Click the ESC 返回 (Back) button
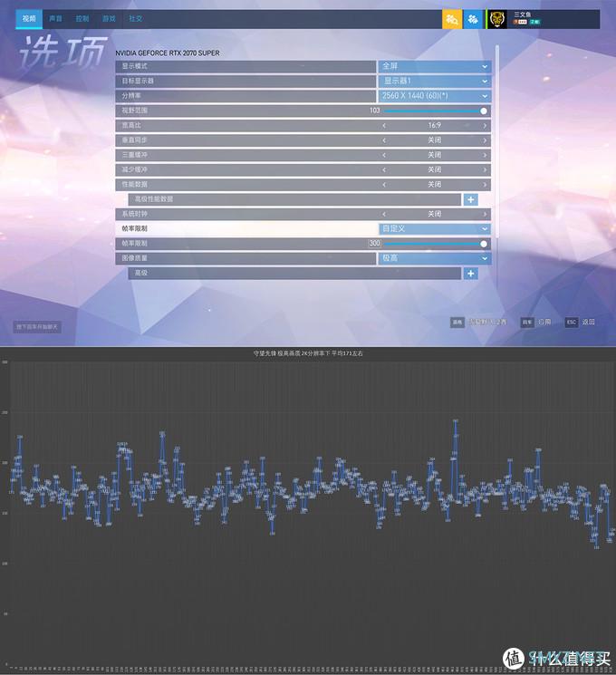This screenshot has width=616, height=675. pos(581,322)
